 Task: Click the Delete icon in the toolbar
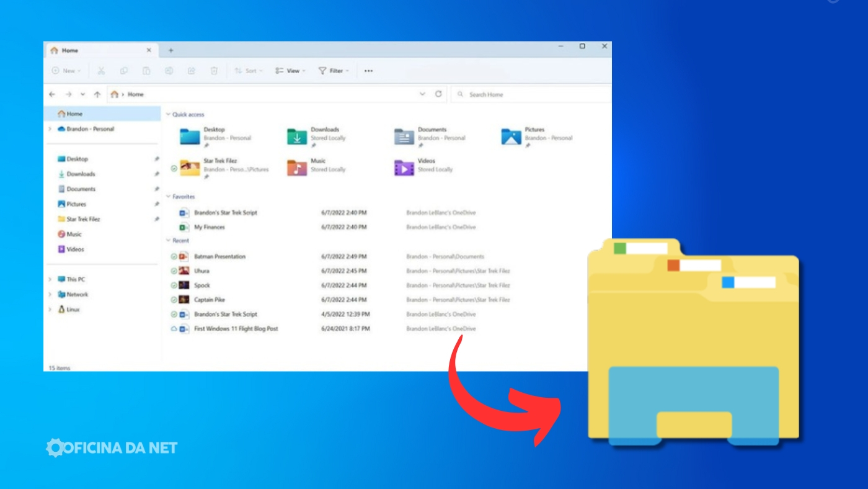[x=214, y=70]
